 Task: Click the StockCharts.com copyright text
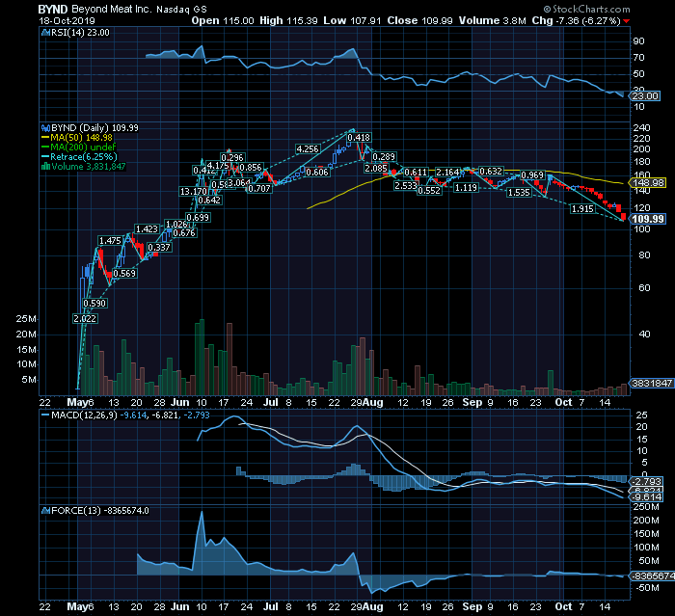click(x=586, y=9)
